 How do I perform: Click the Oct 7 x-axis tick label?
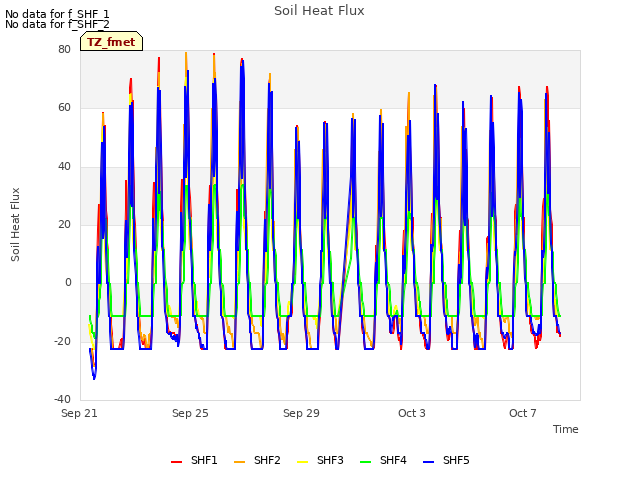[523, 413]
